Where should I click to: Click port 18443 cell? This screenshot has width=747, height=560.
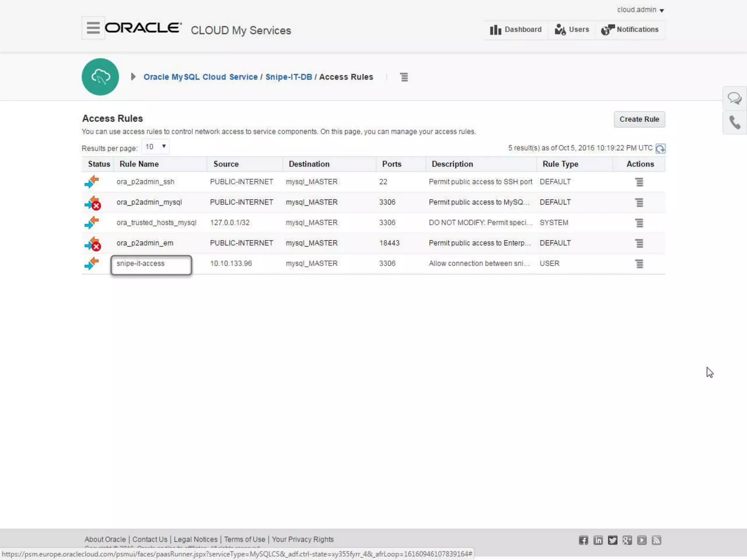389,243
